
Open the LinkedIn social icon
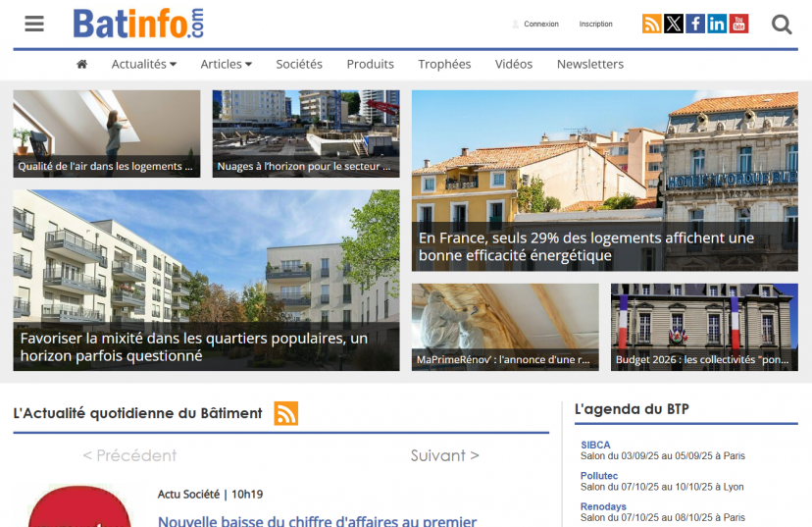(717, 24)
